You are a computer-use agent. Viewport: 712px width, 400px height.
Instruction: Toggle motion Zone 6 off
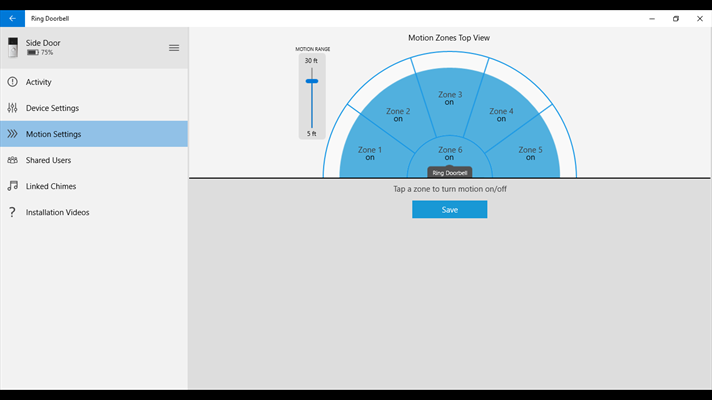(x=450, y=153)
